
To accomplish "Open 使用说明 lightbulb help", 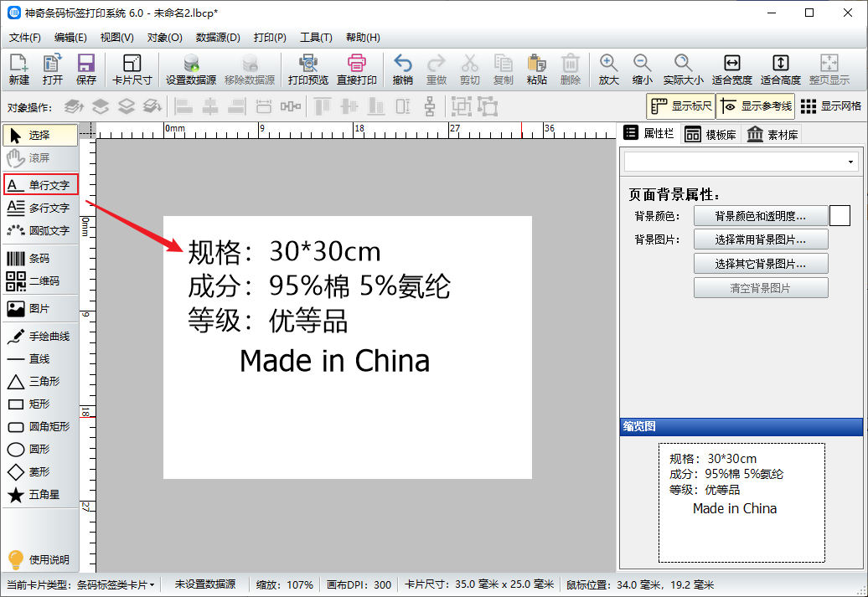I will coord(40,559).
